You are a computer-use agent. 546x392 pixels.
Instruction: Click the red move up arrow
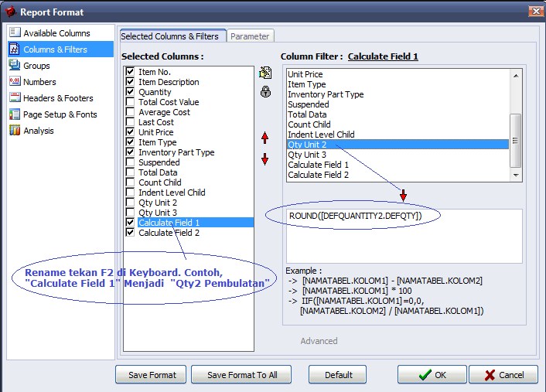click(265, 138)
